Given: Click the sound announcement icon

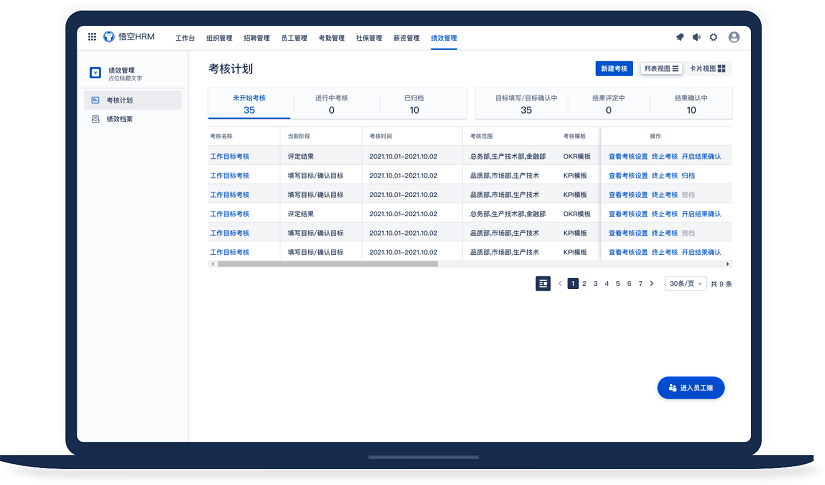Looking at the screenshot, I should (x=697, y=37).
